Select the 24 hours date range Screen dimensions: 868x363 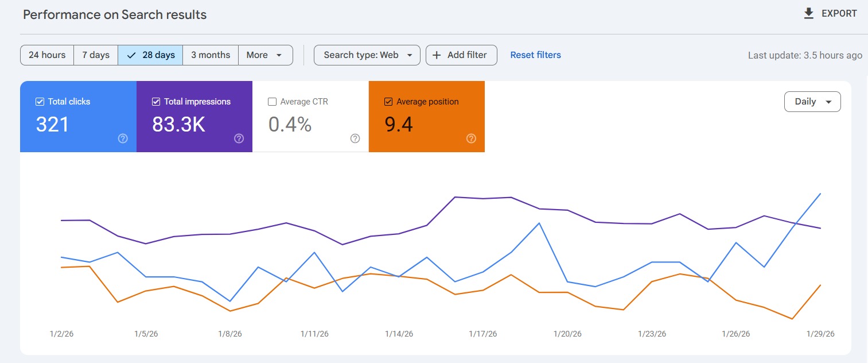point(47,55)
